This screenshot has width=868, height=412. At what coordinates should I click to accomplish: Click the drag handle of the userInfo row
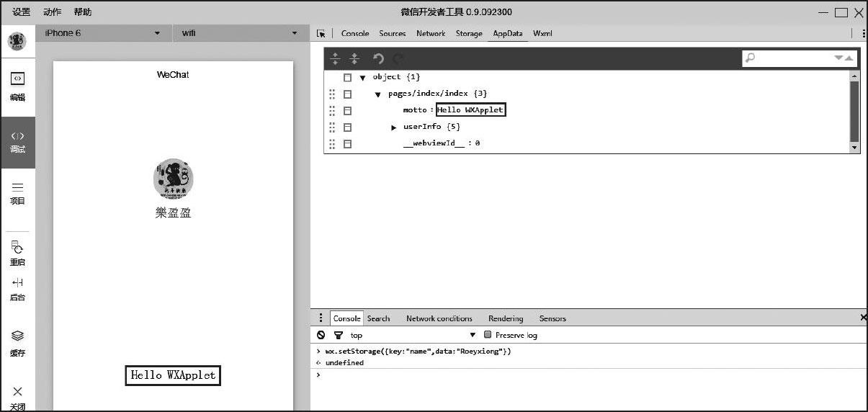[x=332, y=127]
